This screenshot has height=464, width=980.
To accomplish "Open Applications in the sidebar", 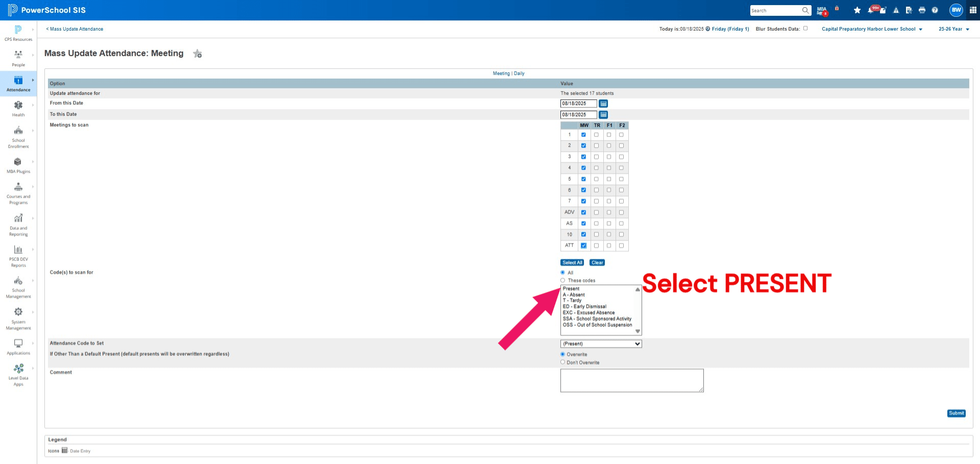I will [18, 347].
